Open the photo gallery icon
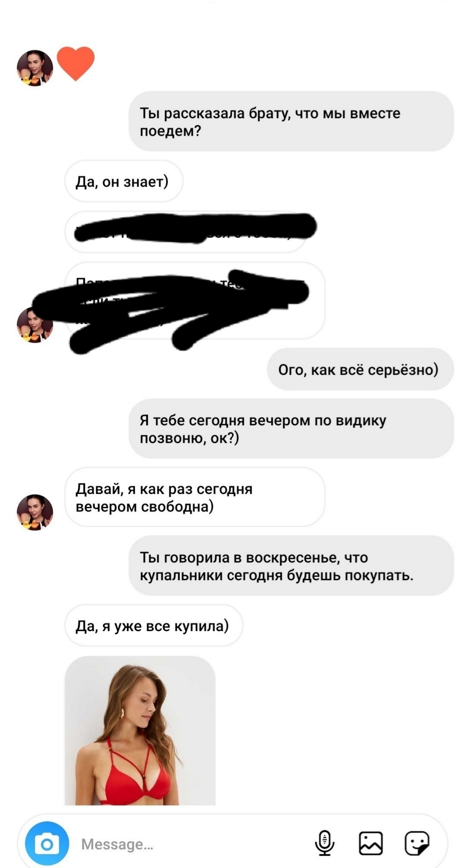Viewport: 458px width, 868px height. 371,843
